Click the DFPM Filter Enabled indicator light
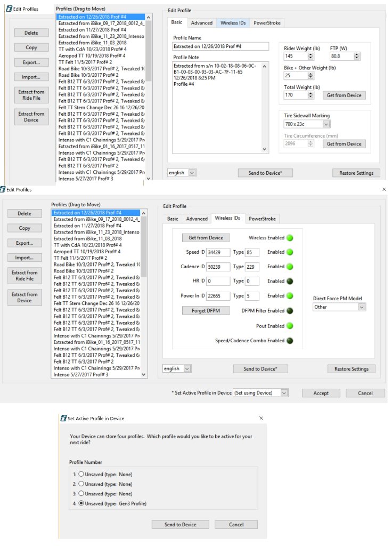392x546 pixels. pyautogui.click(x=290, y=311)
